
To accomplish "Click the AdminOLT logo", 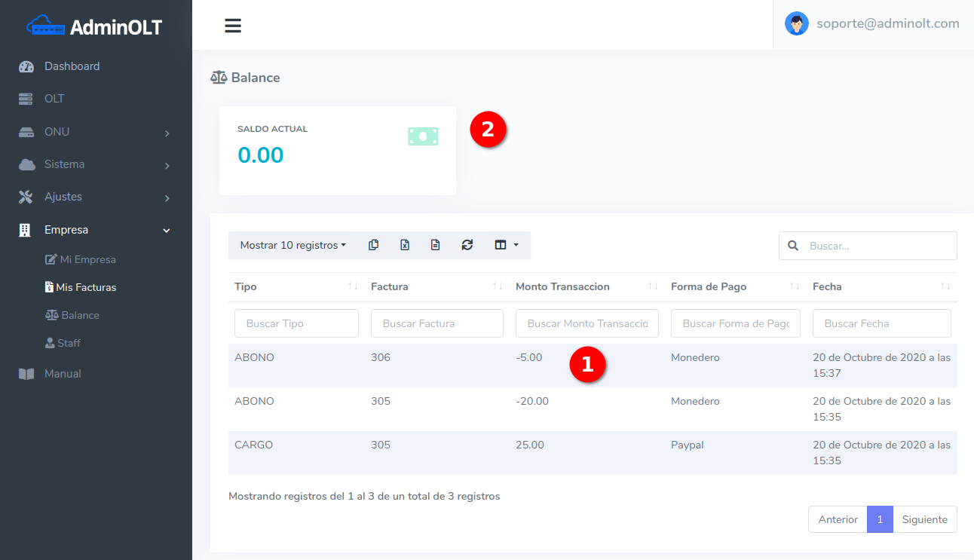I will click(x=95, y=27).
